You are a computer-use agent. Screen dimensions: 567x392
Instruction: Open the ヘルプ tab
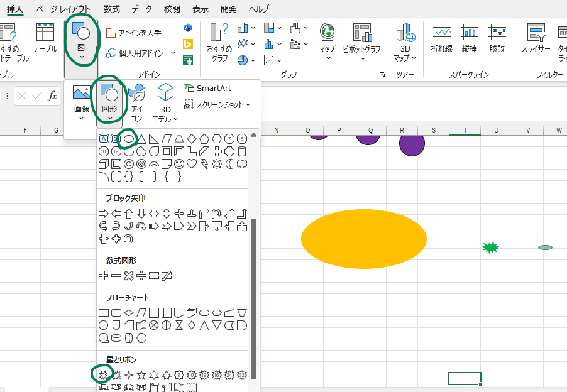(x=259, y=9)
